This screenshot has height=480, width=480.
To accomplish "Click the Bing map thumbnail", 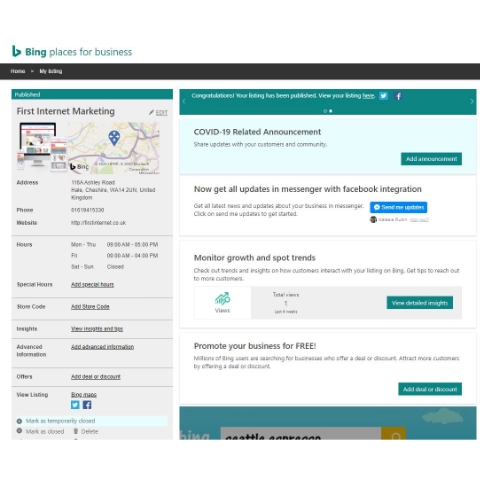I will tap(114, 148).
